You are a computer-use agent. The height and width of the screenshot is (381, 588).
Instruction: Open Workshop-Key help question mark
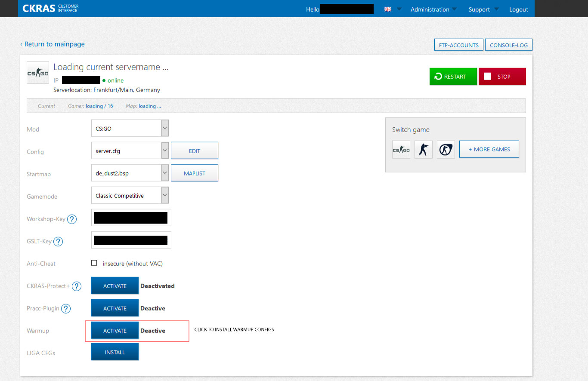point(72,219)
